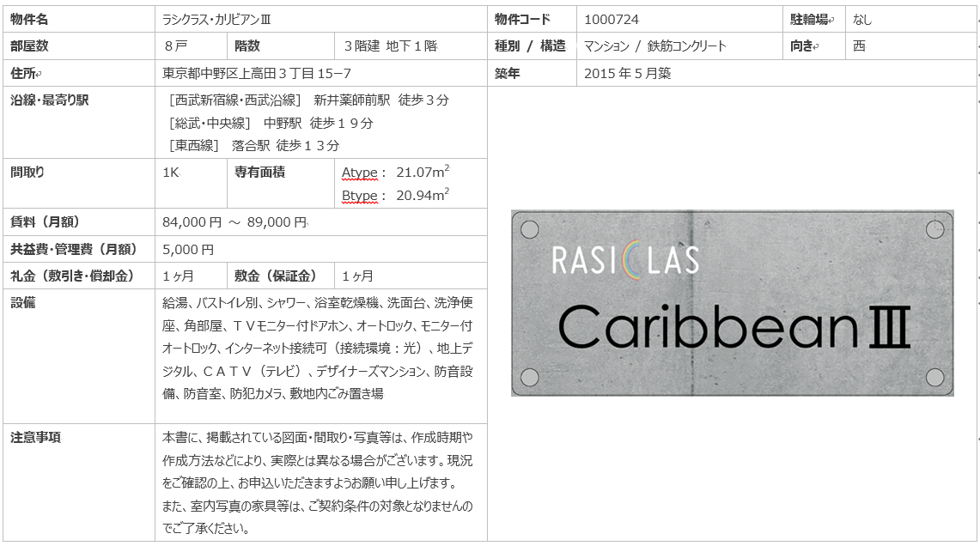This screenshot has width=980, height=546.
Task: Click the 5,000円 management fee value
Action: (188, 250)
